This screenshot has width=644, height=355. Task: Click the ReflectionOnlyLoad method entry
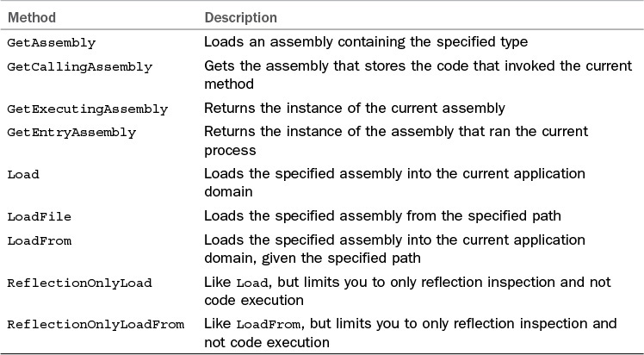click(x=75, y=283)
